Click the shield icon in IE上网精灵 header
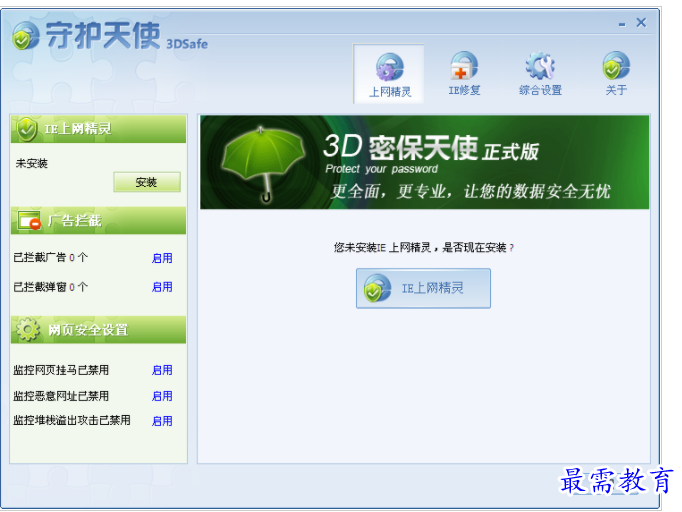The image size is (682, 512). tap(27, 129)
